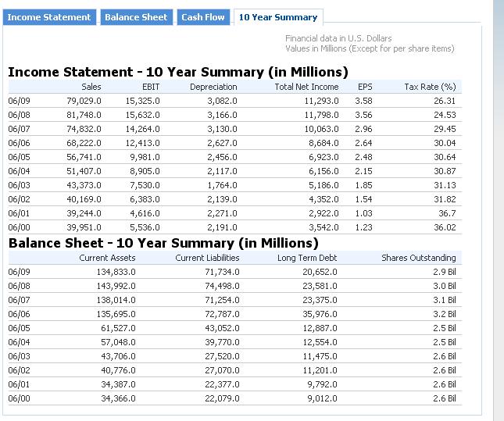Select the 36.7 tax rate cell
Screen dimensions: 504x421
(447, 213)
